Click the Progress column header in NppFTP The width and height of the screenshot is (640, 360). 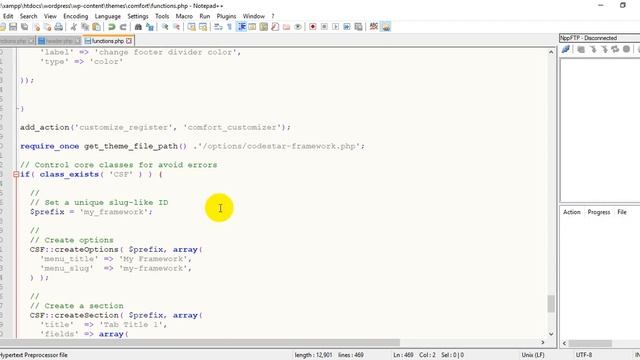(x=599, y=212)
